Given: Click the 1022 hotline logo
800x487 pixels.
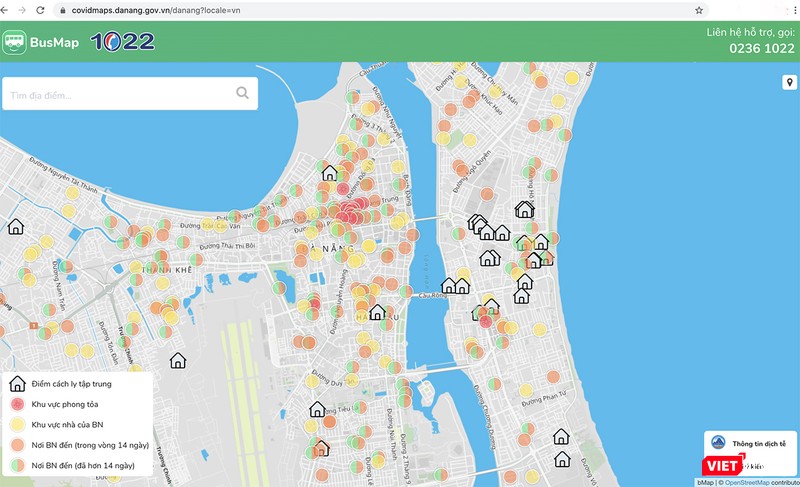Looking at the screenshot, I should (122, 42).
